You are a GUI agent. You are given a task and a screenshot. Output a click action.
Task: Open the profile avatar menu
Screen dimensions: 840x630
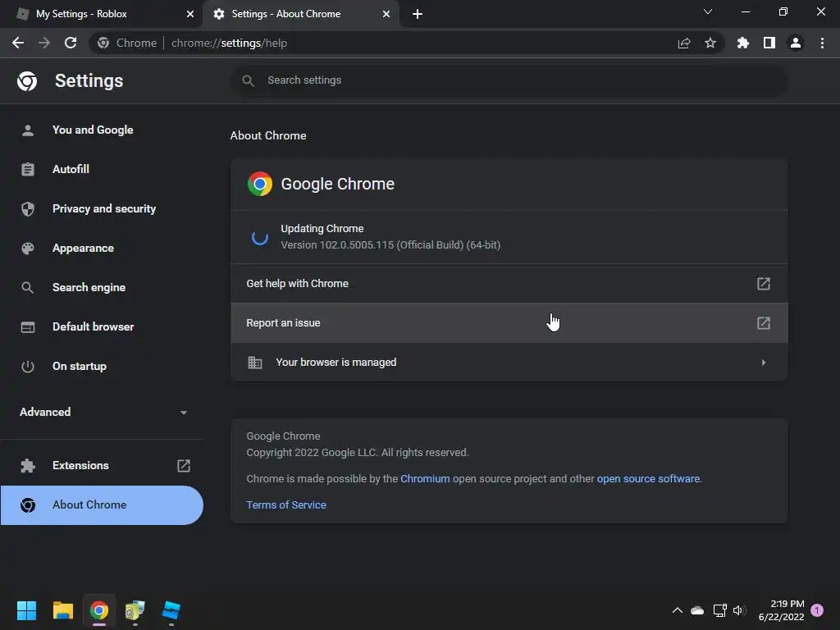pos(796,43)
